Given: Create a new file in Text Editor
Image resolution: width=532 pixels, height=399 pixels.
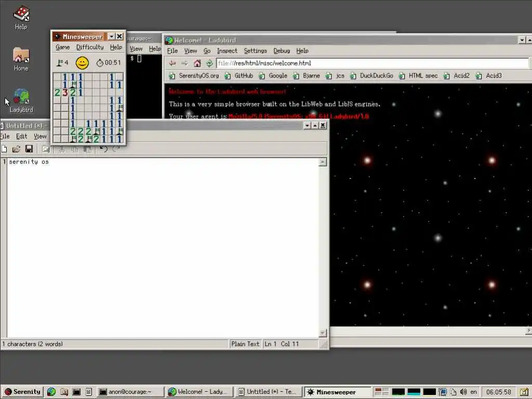Looking at the screenshot, I should 4,149.
